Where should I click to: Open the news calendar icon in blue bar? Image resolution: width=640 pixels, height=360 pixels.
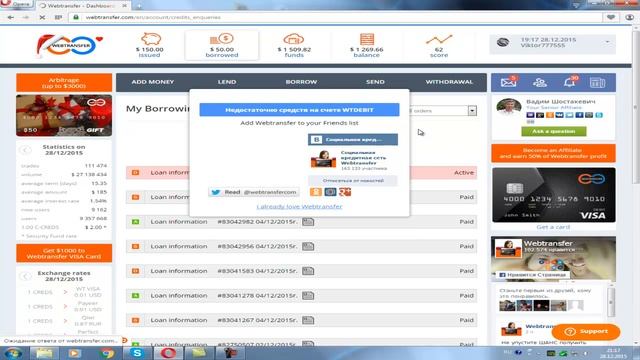tap(597, 83)
